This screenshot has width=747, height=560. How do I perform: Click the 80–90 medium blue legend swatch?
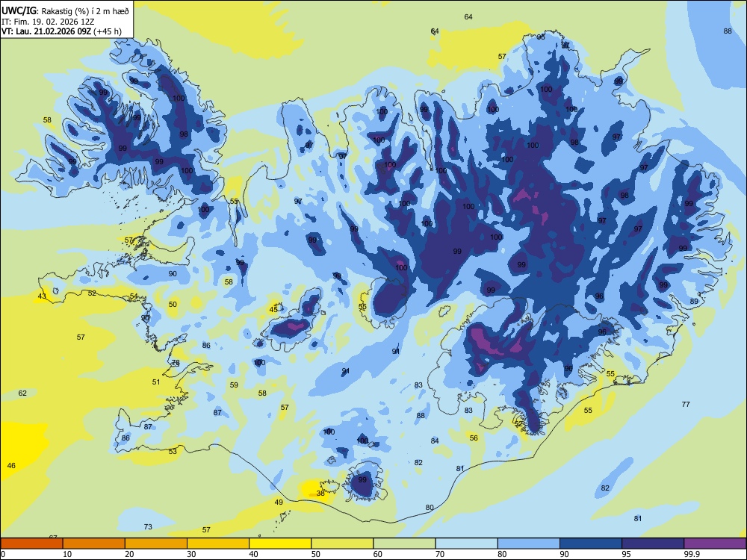point(529,544)
